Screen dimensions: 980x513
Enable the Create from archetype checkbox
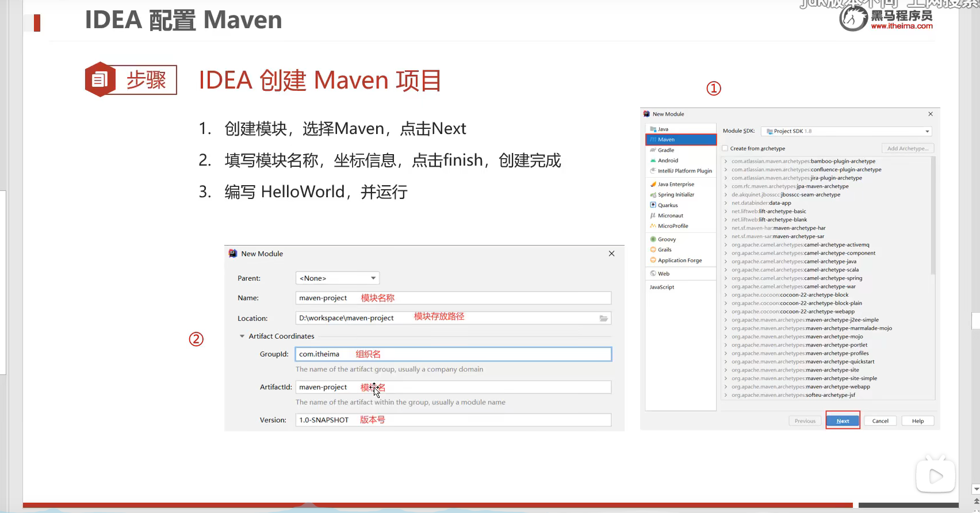point(725,148)
